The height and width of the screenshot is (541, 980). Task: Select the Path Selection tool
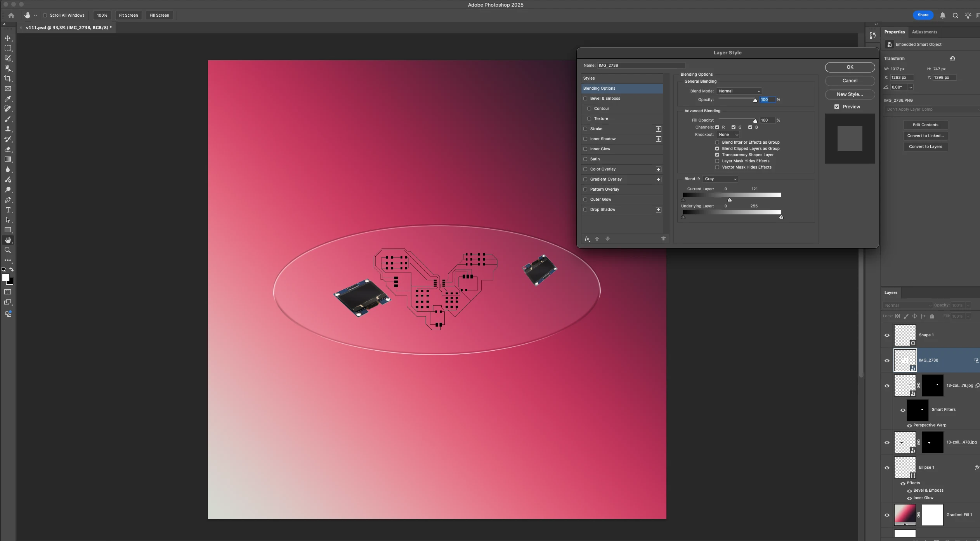8,220
